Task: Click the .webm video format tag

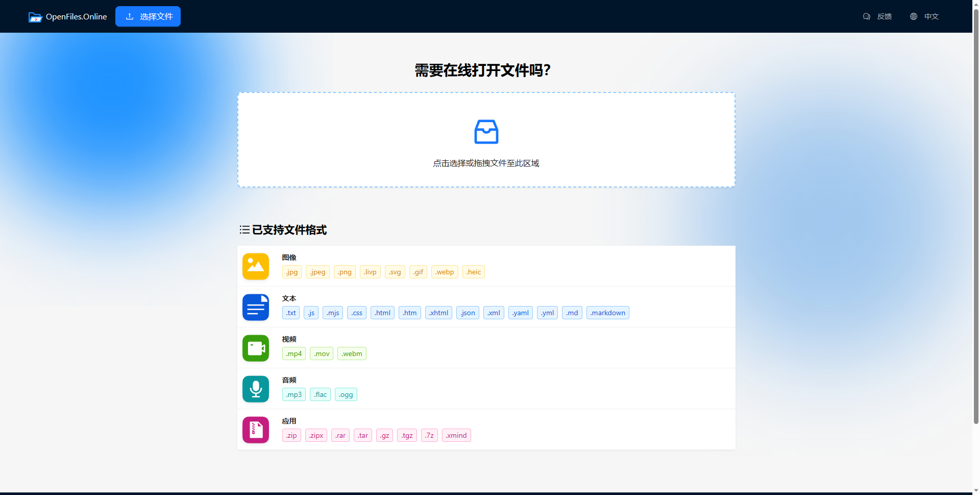Action: pos(352,353)
